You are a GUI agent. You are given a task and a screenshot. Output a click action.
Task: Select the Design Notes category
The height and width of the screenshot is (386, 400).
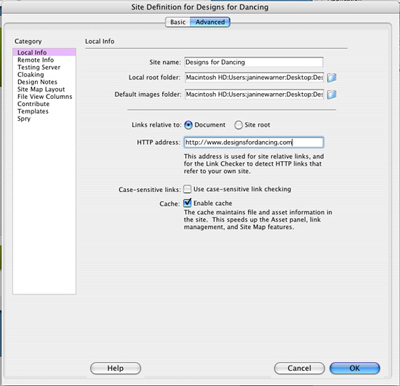pyautogui.click(x=44, y=82)
